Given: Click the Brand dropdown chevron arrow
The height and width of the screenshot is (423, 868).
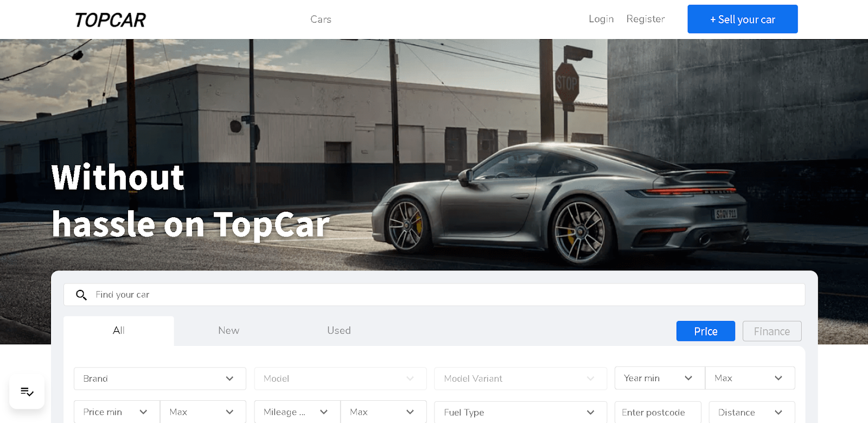Looking at the screenshot, I should coord(229,378).
